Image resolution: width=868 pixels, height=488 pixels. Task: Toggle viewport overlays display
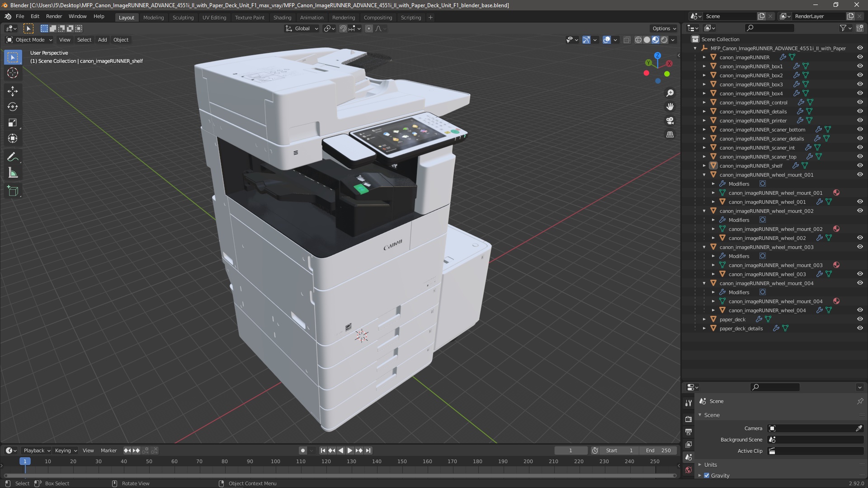607,40
